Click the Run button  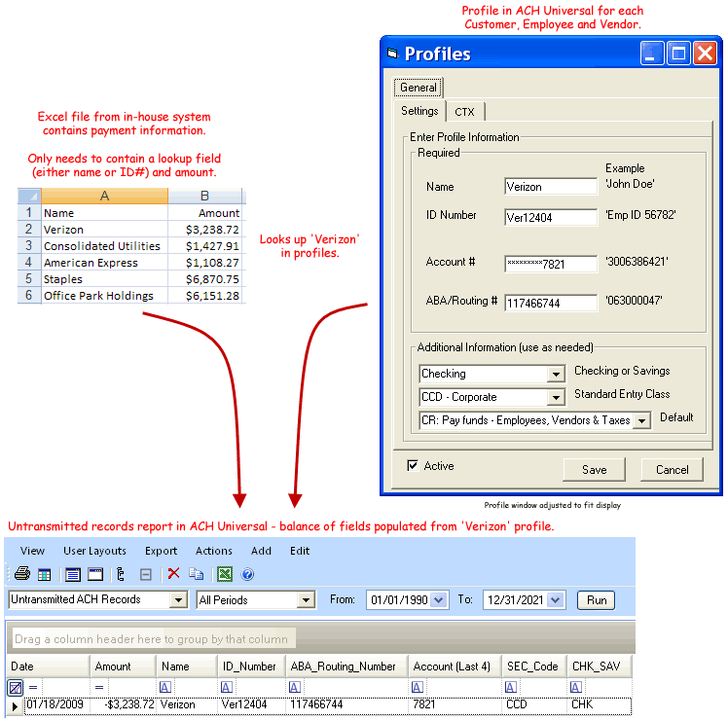(x=597, y=600)
